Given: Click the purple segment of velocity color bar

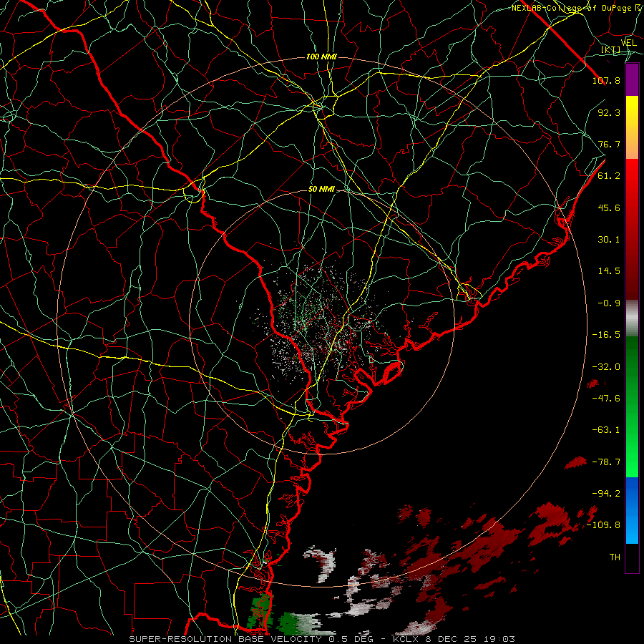Looking at the screenshot, I should click(632, 79).
